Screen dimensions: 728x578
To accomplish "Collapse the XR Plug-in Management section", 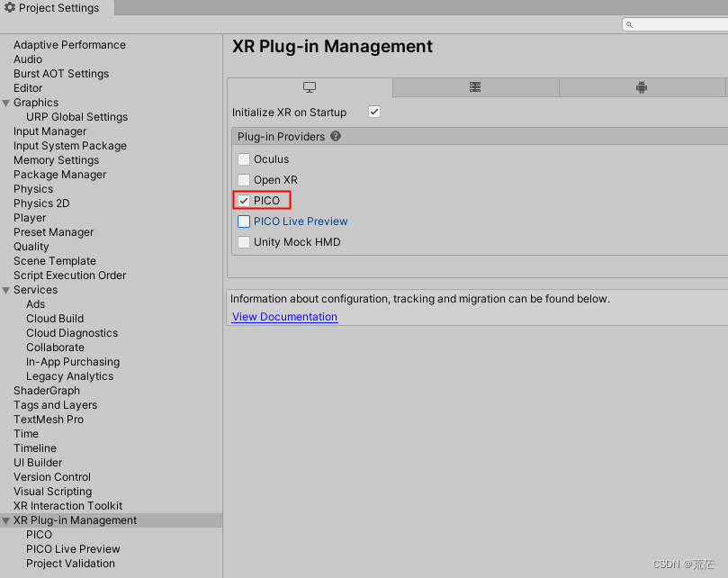I will click(x=6, y=521).
